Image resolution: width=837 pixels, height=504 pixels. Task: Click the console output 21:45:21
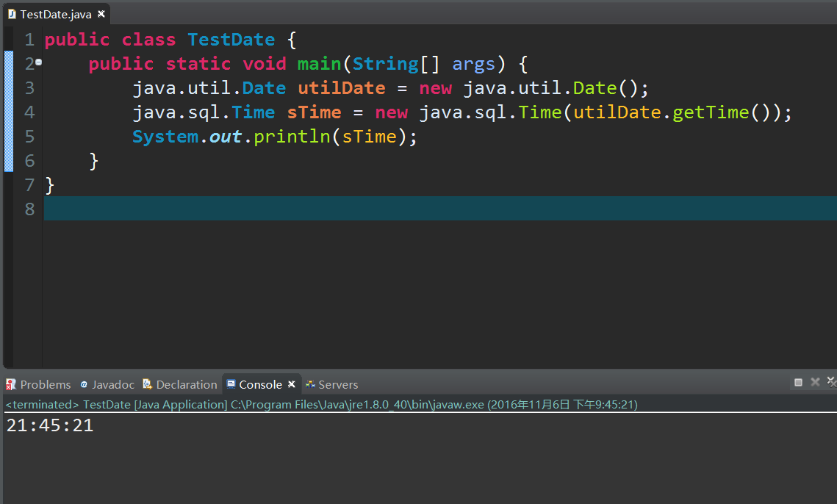point(50,425)
